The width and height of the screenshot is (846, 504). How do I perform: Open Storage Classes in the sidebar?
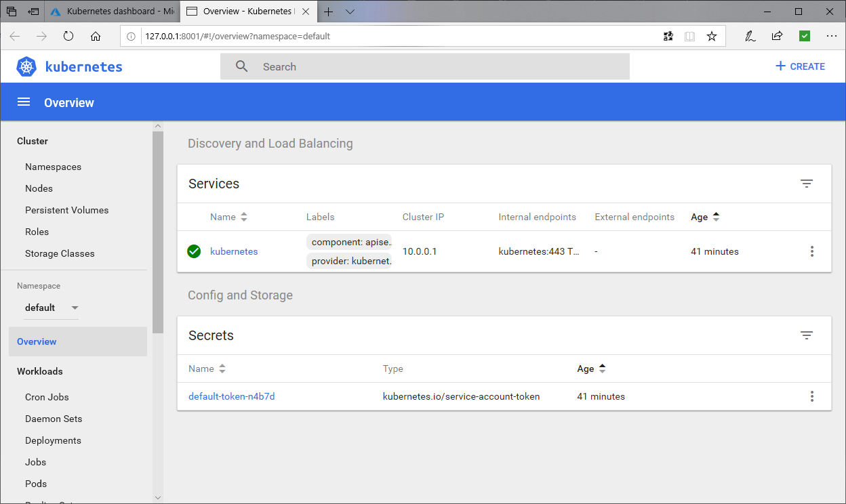(x=60, y=253)
